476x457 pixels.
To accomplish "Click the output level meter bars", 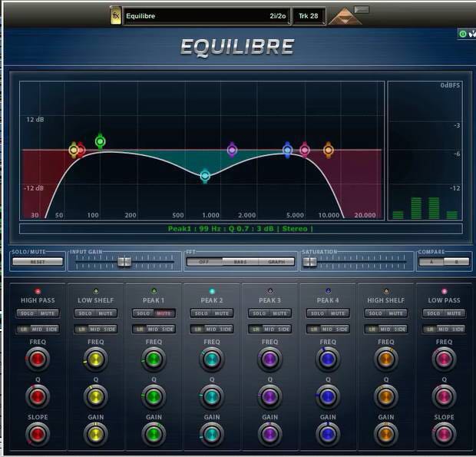I will coord(425,208).
